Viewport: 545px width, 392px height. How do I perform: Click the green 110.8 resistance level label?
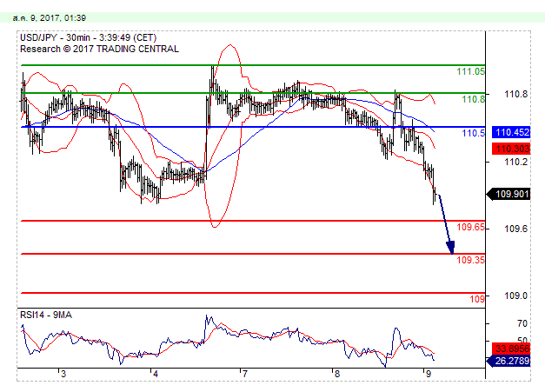[473, 99]
